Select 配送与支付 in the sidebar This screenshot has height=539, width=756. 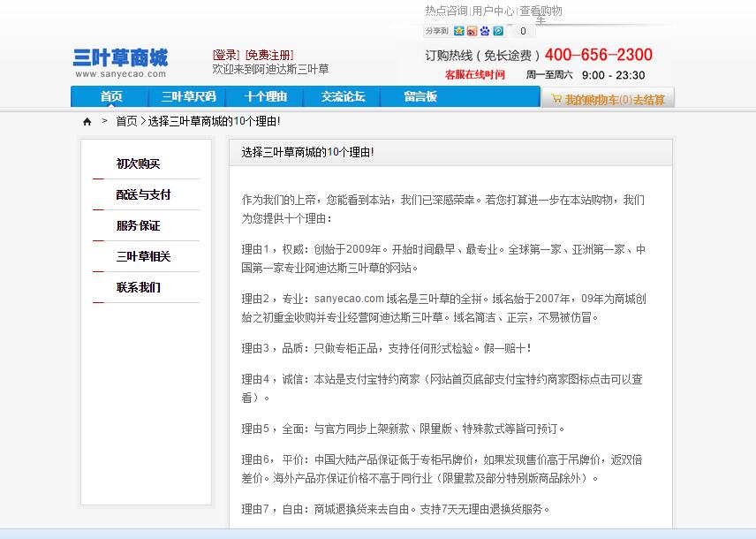[x=143, y=194]
